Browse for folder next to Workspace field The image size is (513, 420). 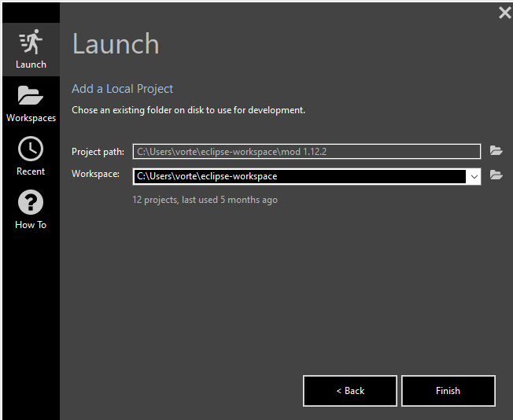[x=496, y=175]
